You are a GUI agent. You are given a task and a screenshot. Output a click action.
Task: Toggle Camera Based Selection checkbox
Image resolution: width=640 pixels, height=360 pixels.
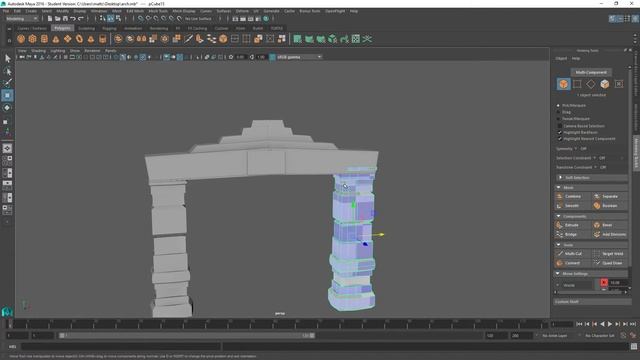[560, 126]
